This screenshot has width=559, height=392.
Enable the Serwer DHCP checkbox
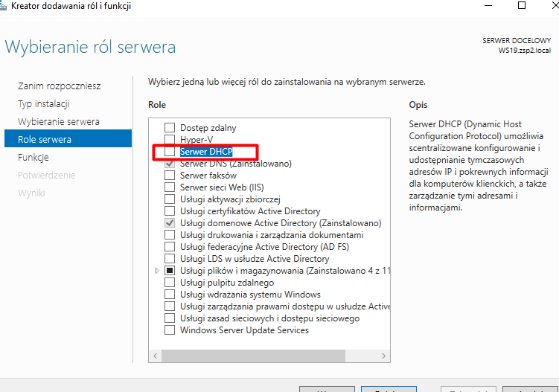pos(170,152)
